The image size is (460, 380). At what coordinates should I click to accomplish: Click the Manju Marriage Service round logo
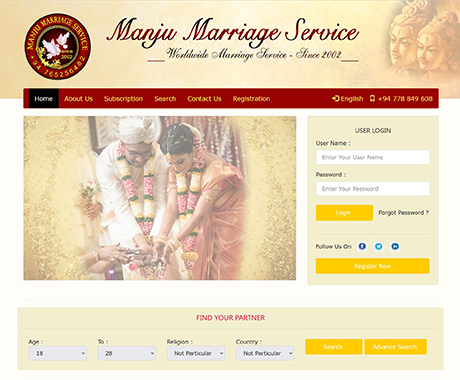pos(57,46)
